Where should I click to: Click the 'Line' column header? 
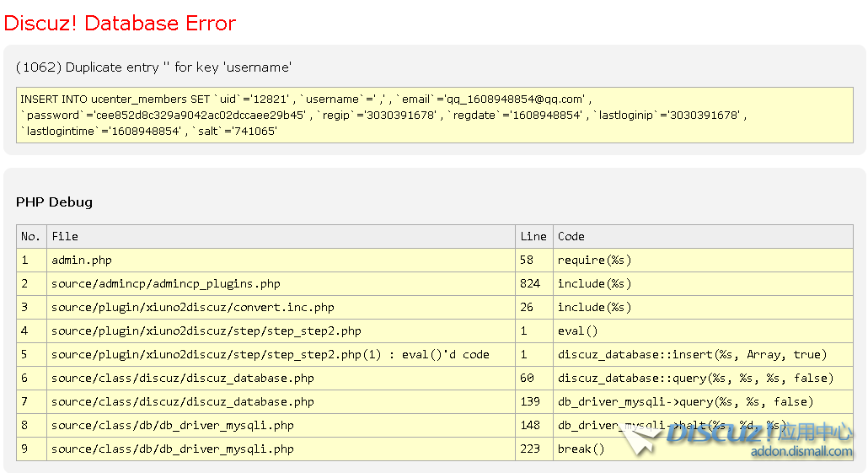coord(534,236)
